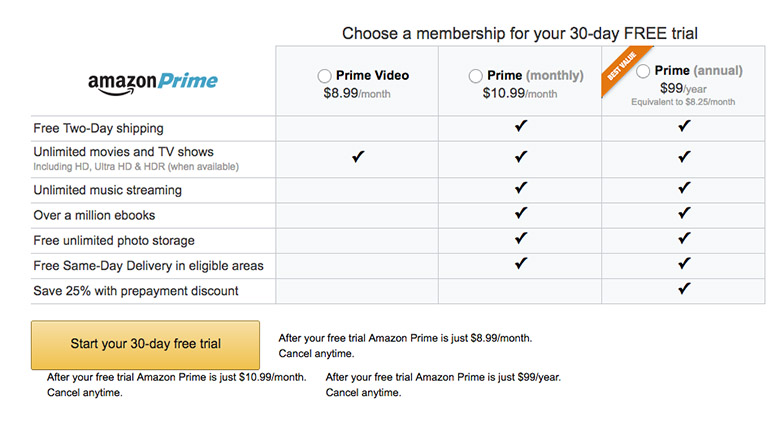Click the Prime Video movies and TV checkmark
This screenshot has height=423, width=780.
pyautogui.click(x=358, y=157)
